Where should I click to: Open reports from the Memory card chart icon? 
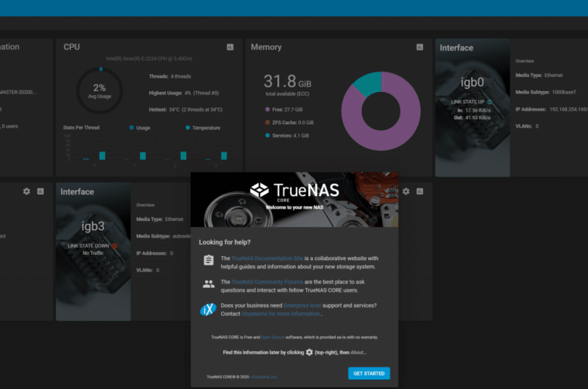pos(420,47)
